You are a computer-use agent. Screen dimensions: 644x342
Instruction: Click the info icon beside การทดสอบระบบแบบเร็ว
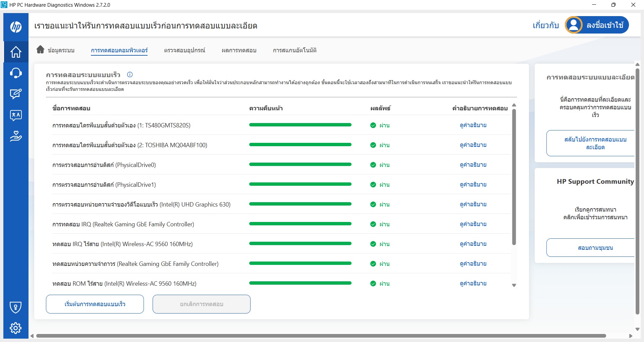pos(130,74)
